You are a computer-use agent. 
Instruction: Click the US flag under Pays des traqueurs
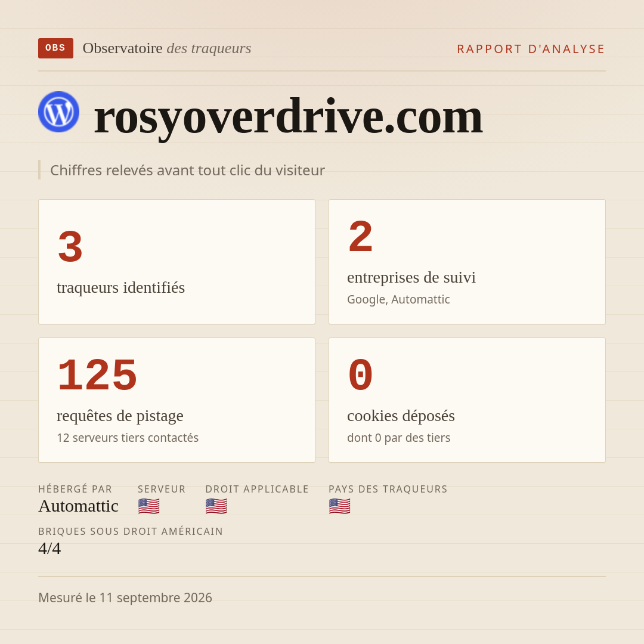(340, 506)
